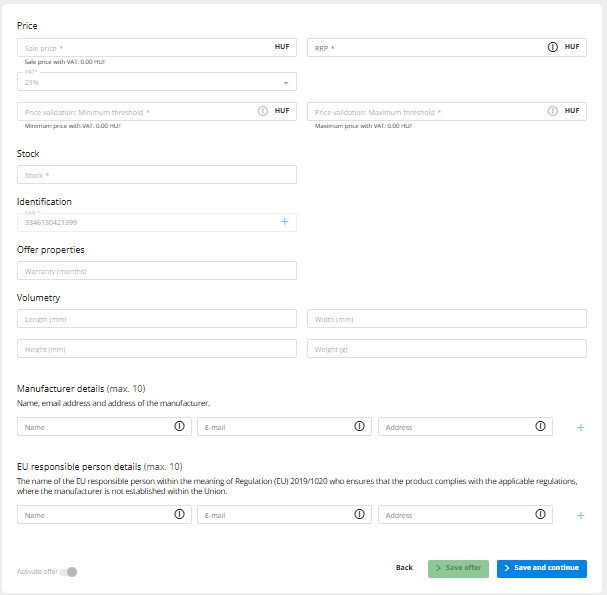Click the EU responsible person Name info icon

pyautogui.click(x=180, y=515)
